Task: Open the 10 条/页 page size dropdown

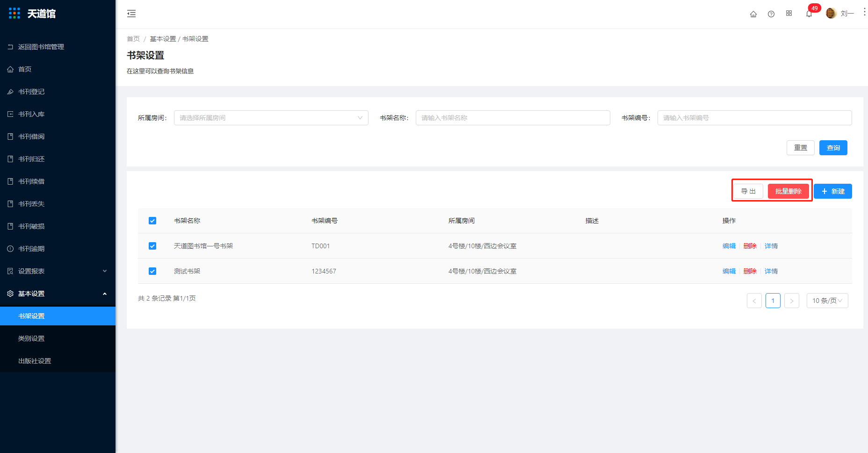Action: [x=827, y=301]
